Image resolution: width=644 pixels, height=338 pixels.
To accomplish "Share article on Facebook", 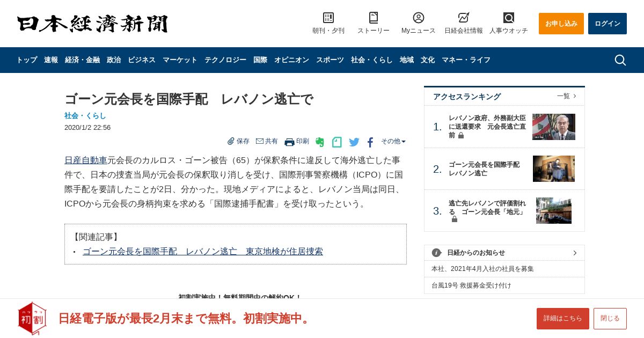I will 370,142.
